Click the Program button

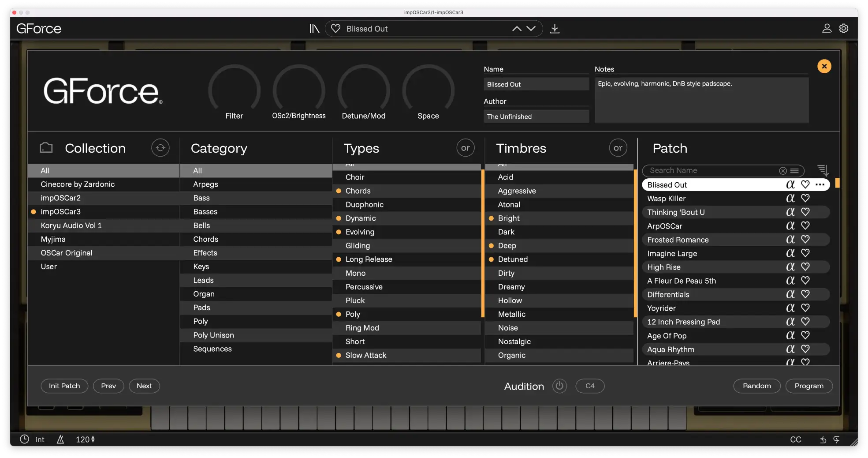coord(809,386)
